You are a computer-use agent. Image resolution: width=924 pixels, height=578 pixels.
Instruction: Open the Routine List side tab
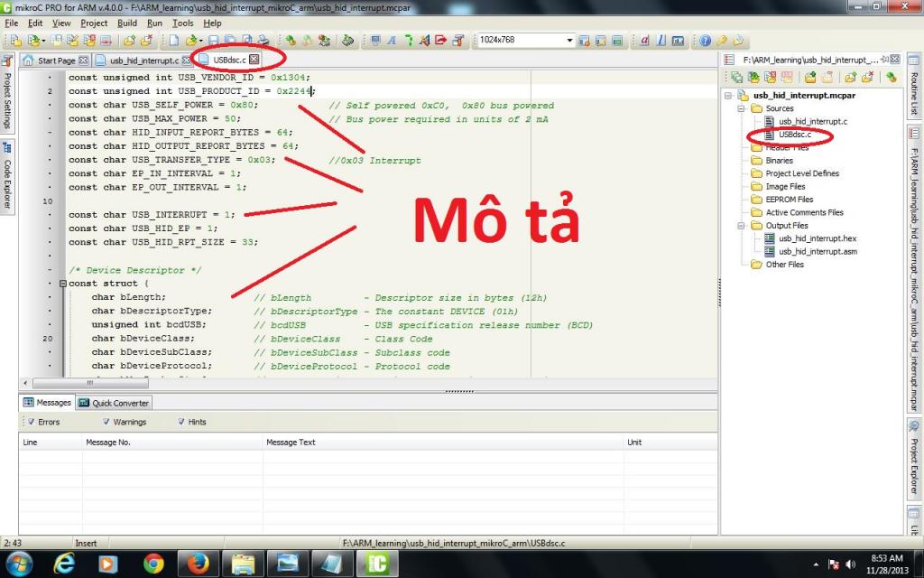tap(914, 86)
